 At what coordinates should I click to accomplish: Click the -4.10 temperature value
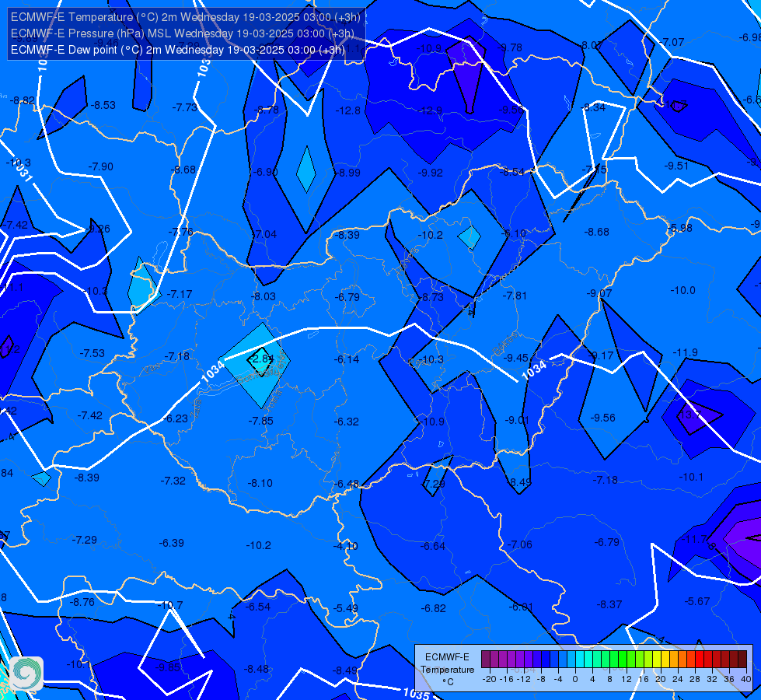click(x=346, y=546)
